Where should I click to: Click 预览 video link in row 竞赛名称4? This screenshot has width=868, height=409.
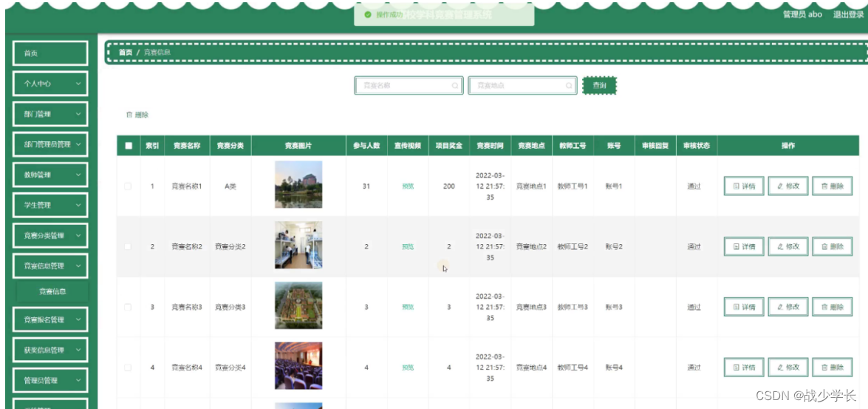click(x=408, y=368)
